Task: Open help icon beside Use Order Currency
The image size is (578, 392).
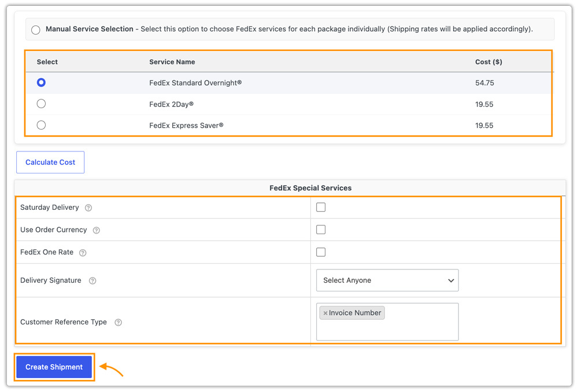Action: tap(96, 231)
